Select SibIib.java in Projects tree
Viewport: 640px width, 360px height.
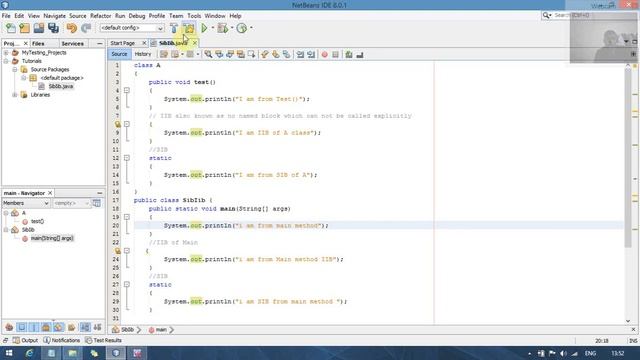coord(60,87)
